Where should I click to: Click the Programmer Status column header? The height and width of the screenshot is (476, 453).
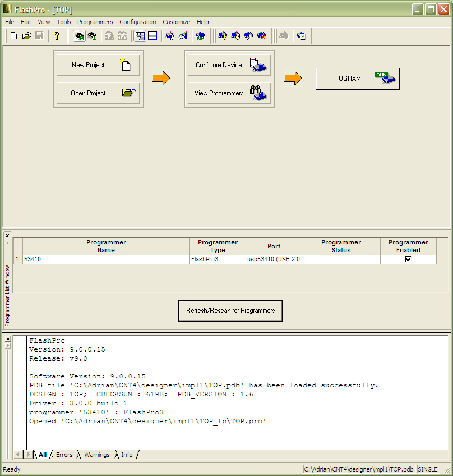pos(341,246)
